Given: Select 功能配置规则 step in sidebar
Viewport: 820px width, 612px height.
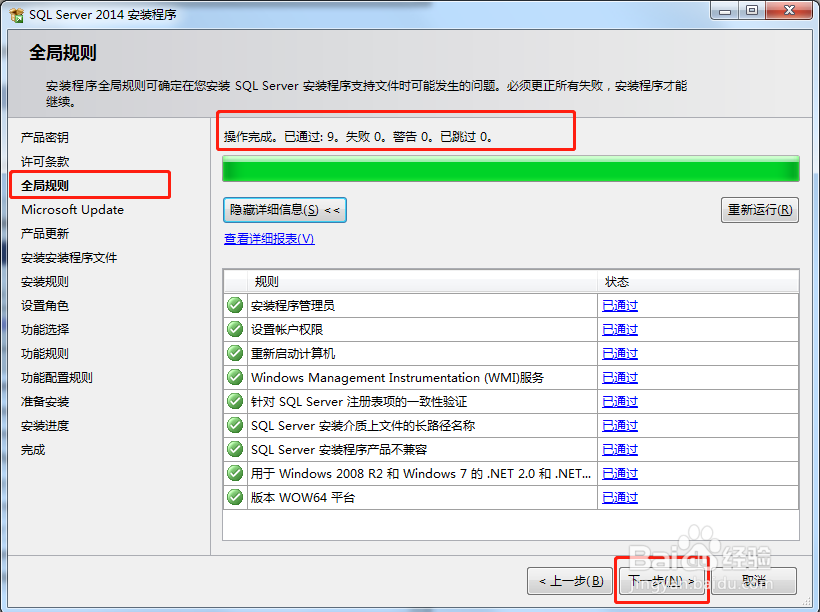Looking at the screenshot, I should click(x=56, y=378).
